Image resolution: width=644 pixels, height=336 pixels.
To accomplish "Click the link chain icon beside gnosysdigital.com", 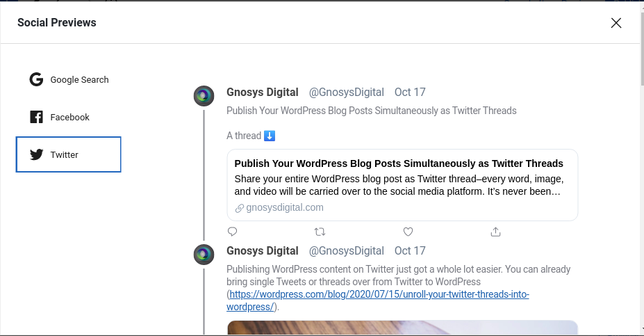I will point(240,208).
